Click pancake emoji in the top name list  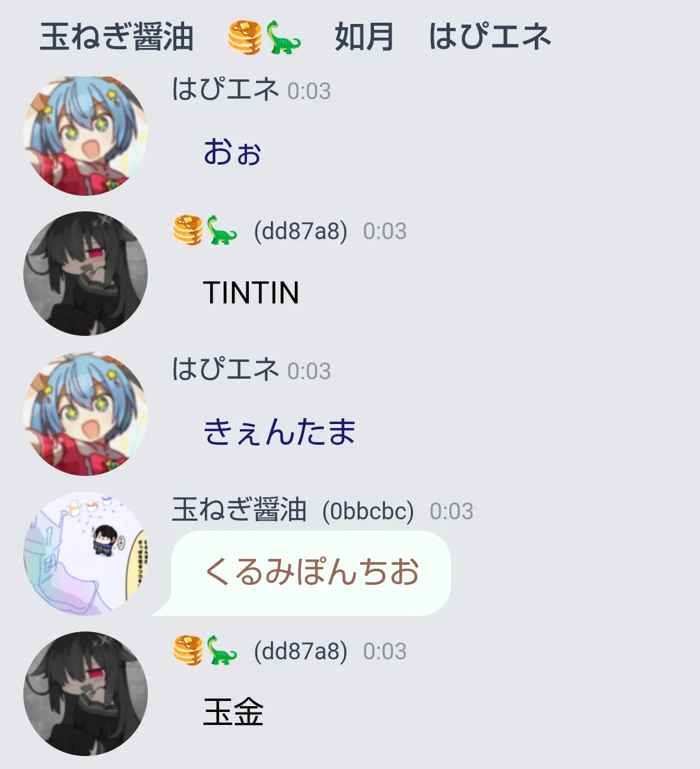tap(245, 37)
